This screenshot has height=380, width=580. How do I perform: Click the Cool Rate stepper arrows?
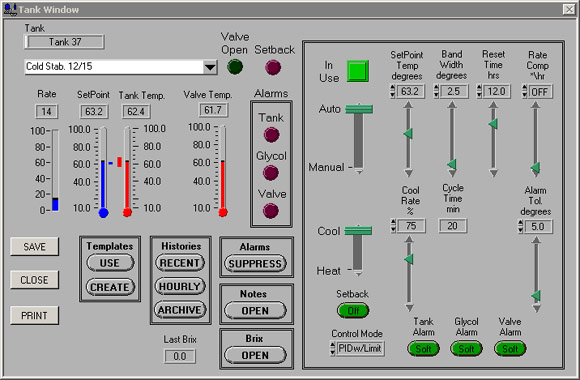click(x=393, y=226)
